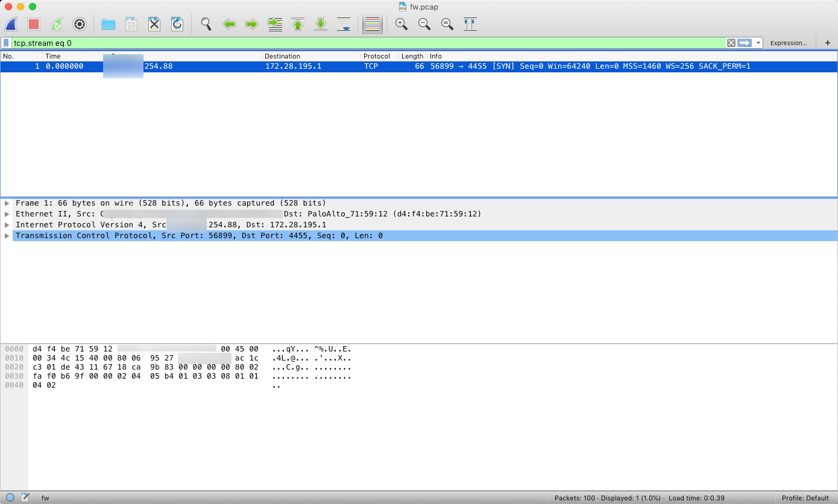Go to the first packet
Viewport: 838px width, 504px height.
(298, 24)
